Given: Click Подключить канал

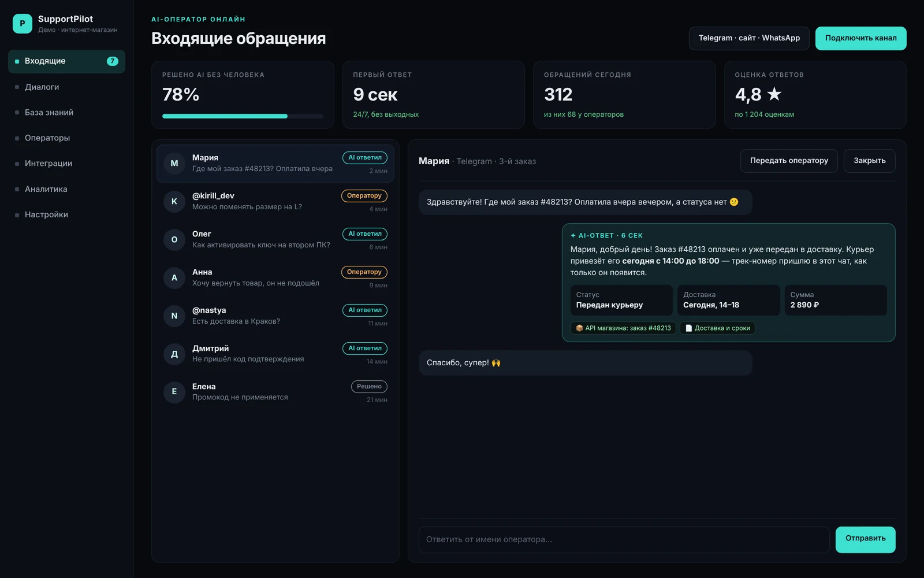Looking at the screenshot, I should coord(860,38).
